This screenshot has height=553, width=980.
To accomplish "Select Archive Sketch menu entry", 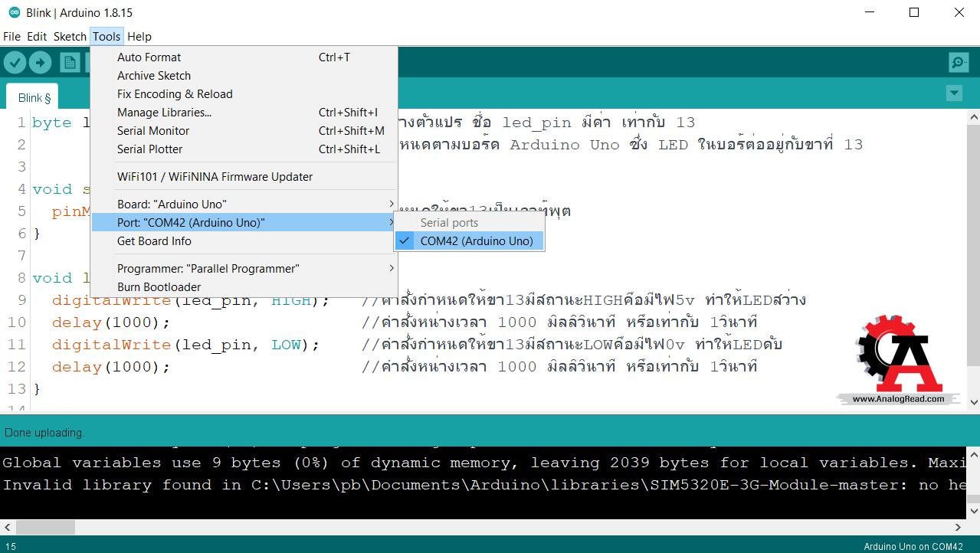I will pos(244,76).
